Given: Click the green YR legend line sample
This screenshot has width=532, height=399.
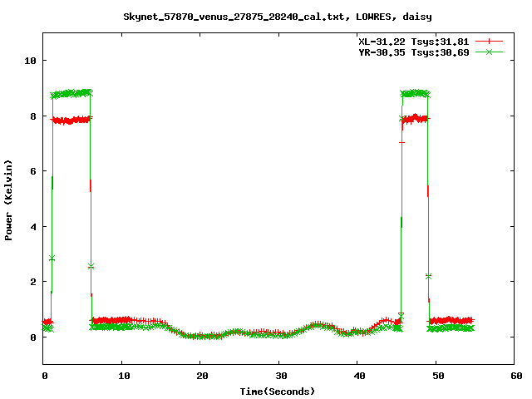Looking at the screenshot, I should (489, 52).
